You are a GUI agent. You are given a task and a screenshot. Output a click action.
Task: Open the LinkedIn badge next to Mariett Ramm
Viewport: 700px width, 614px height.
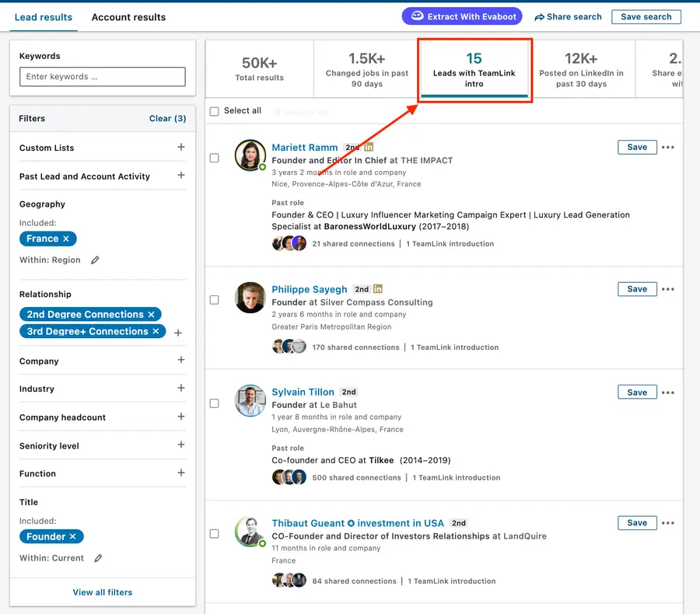click(368, 145)
